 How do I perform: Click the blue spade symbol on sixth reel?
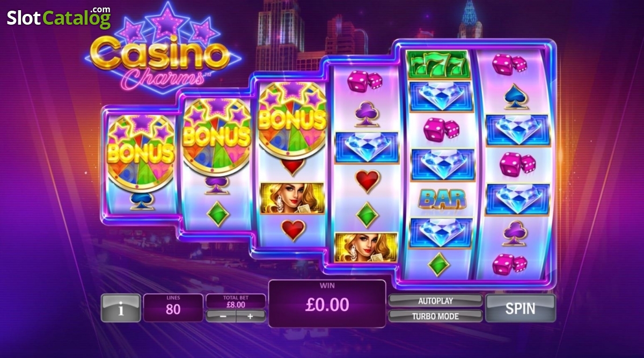coord(517,96)
